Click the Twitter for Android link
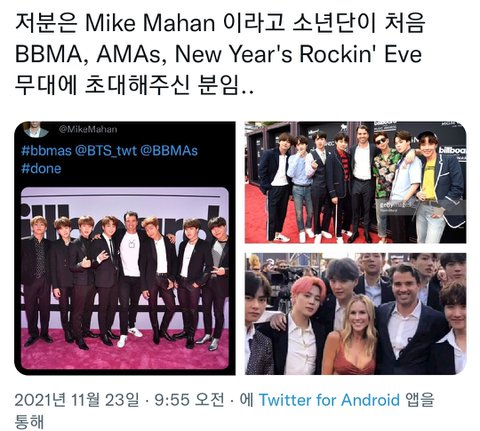Viewport: 480px width, 431px height. 329,400
